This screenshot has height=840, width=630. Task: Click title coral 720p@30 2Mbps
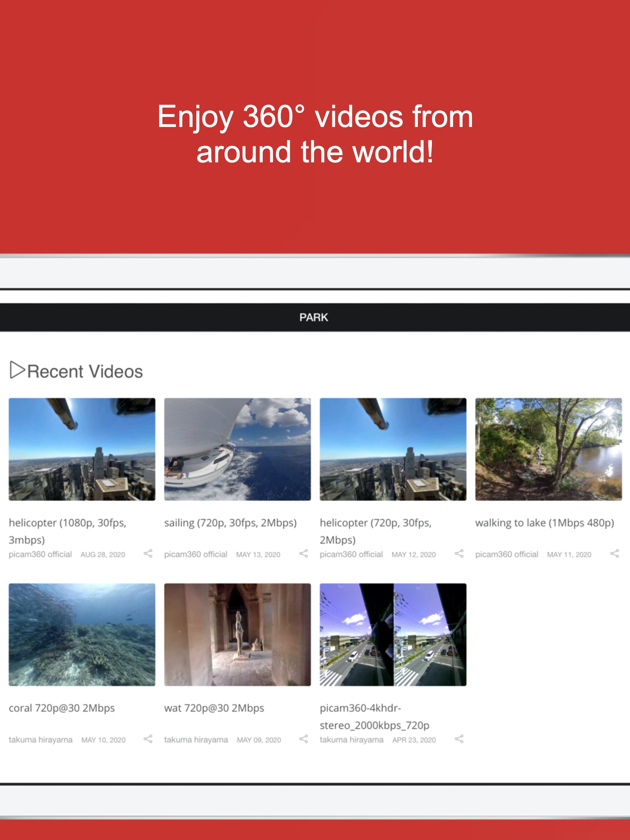(62, 708)
